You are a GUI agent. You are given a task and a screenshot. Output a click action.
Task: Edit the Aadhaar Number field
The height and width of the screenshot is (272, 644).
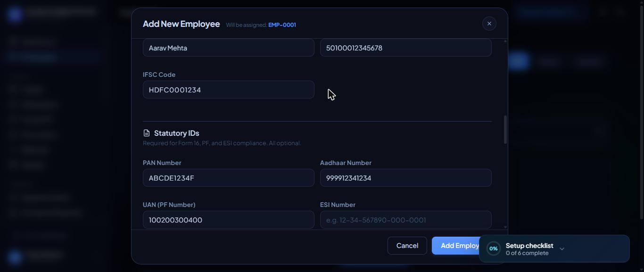[406, 178]
